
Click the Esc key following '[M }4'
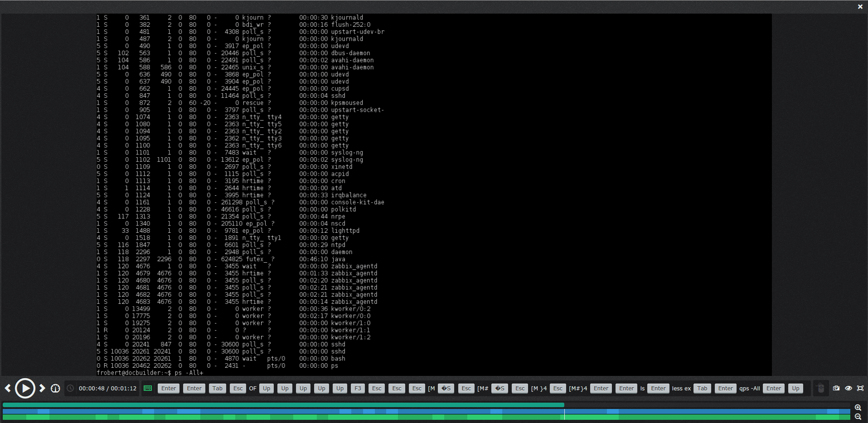558,388
